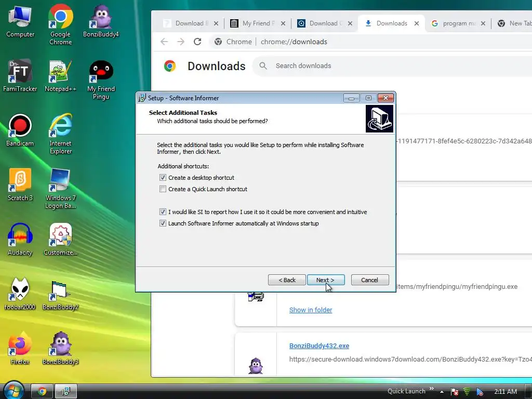Expand the Quick Launch chevron
Screen dimensions: 532x399
click(432, 389)
